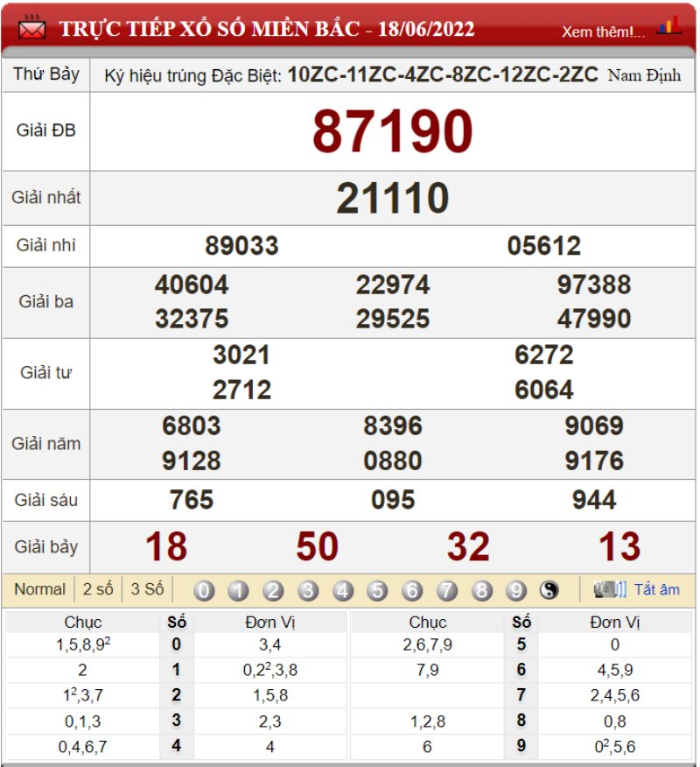700x767 pixels.
Task: Click the envelope mail icon in header
Action: click(31, 28)
